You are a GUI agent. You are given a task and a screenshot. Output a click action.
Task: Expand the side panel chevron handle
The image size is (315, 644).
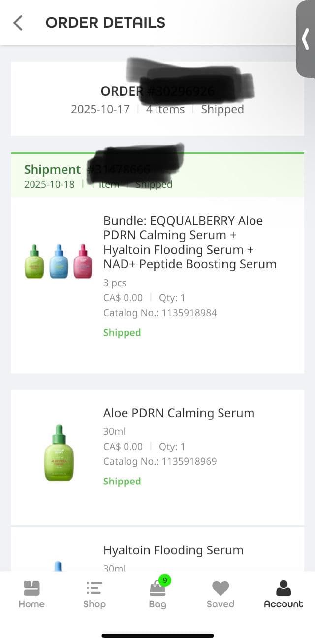306,39
